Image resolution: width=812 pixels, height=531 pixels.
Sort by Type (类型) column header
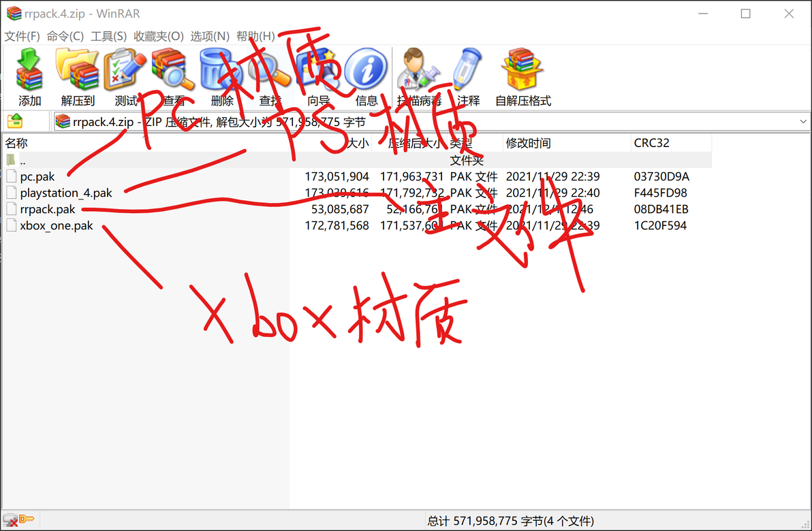point(475,143)
